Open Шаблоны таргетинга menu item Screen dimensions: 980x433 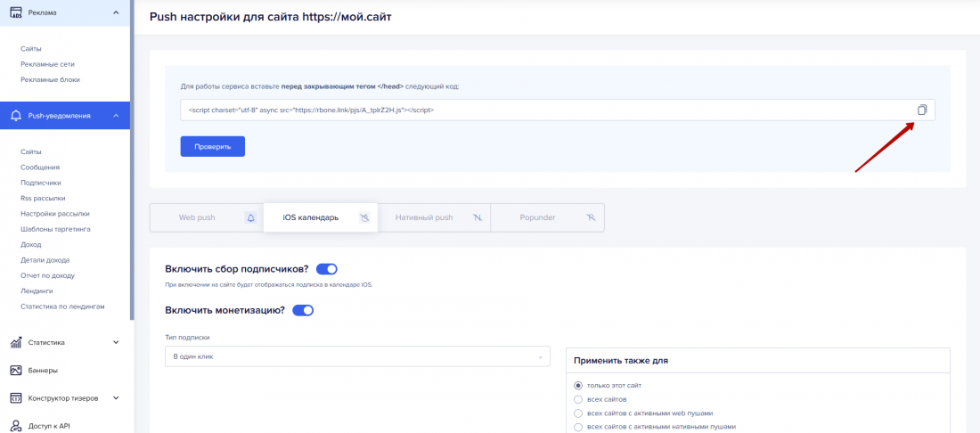tap(55, 229)
